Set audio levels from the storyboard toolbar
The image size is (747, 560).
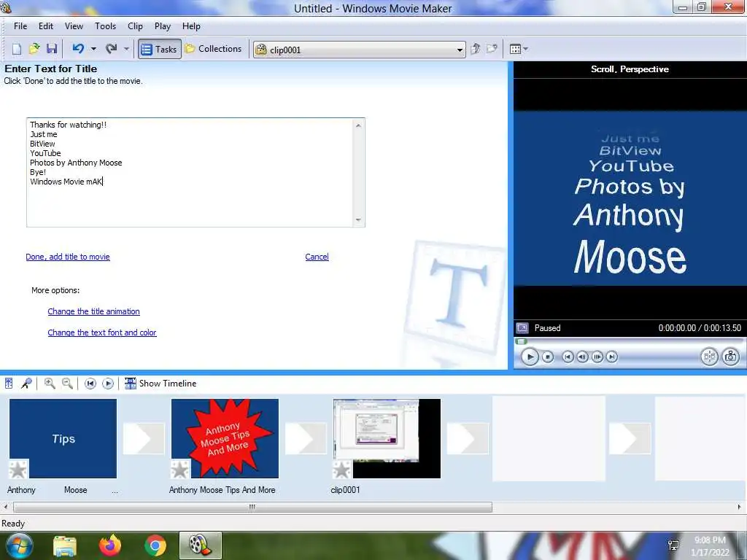click(x=9, y=384)
